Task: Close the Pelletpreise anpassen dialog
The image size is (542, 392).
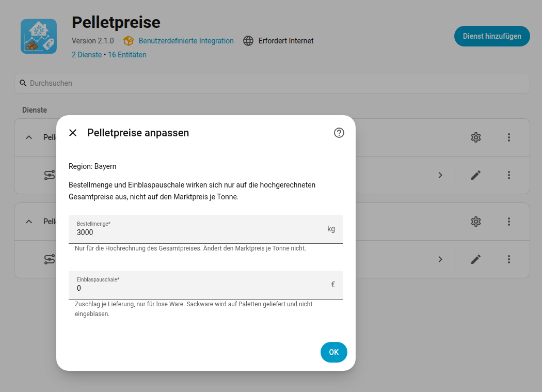Action: (x=73, y=133)
